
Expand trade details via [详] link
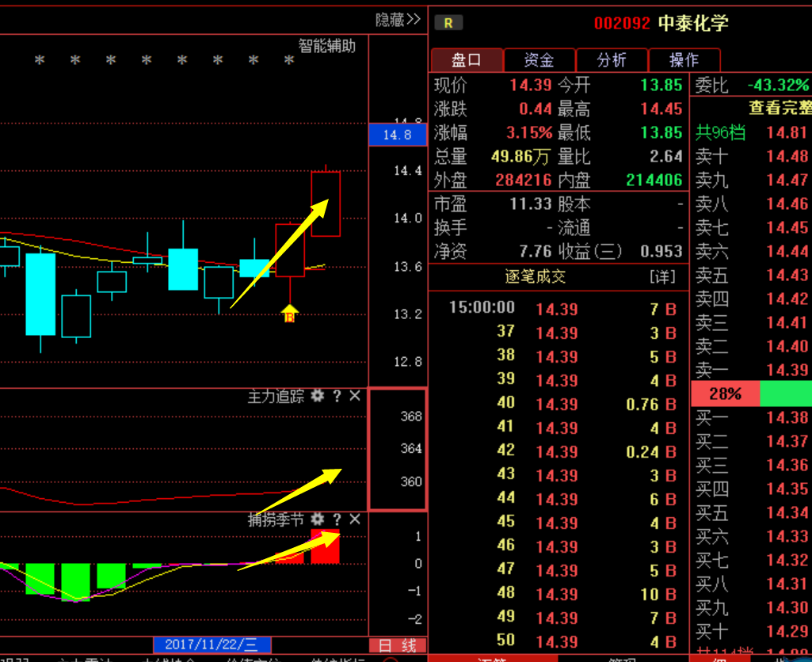tap(662, 277)
